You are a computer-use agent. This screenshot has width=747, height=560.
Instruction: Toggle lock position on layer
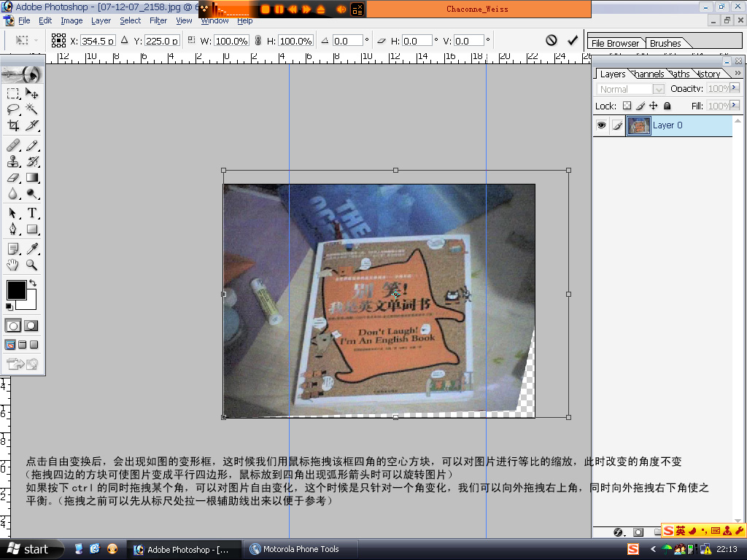654,106
